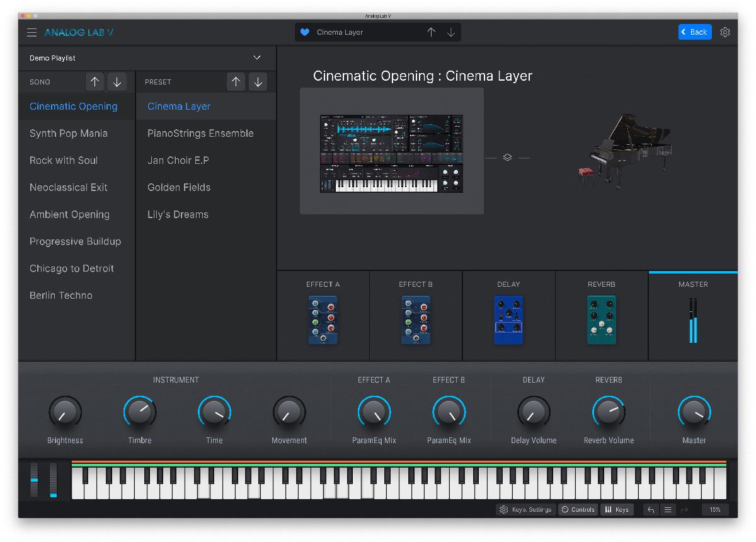Click the Analog Lab V logo

[x=79, y=32]
